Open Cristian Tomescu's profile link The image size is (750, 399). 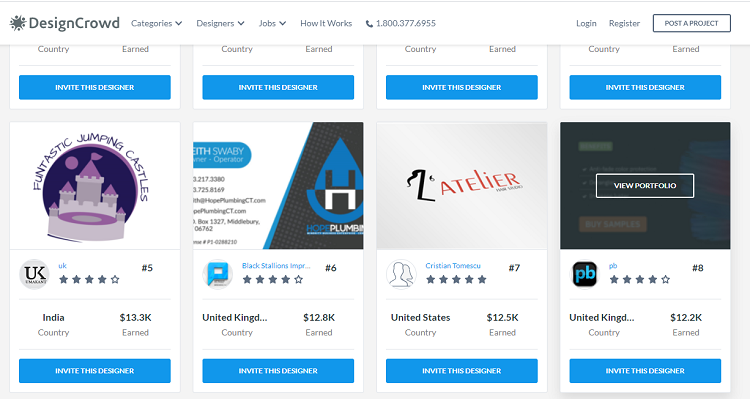453,266
